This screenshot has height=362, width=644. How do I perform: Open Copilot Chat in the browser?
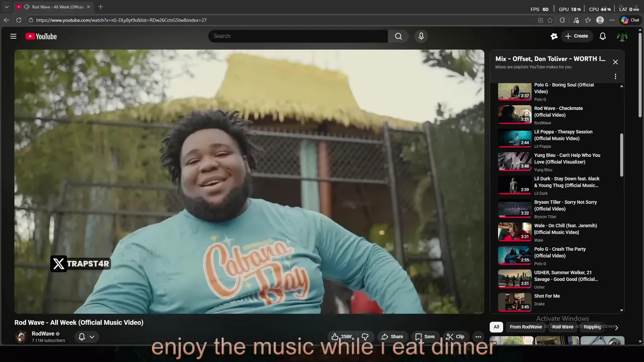630,20
